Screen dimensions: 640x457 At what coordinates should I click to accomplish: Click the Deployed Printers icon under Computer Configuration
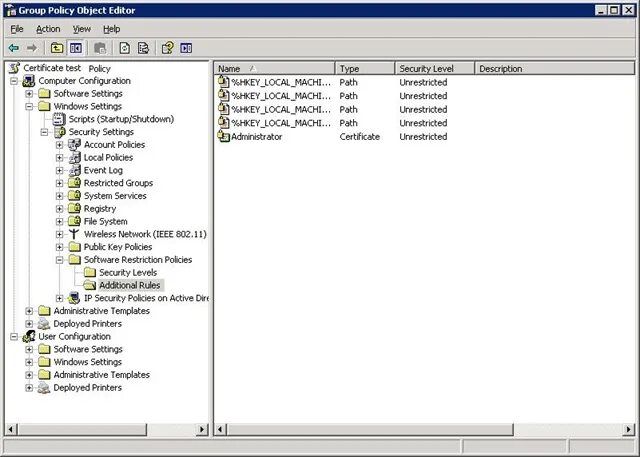tap(44, 324)
